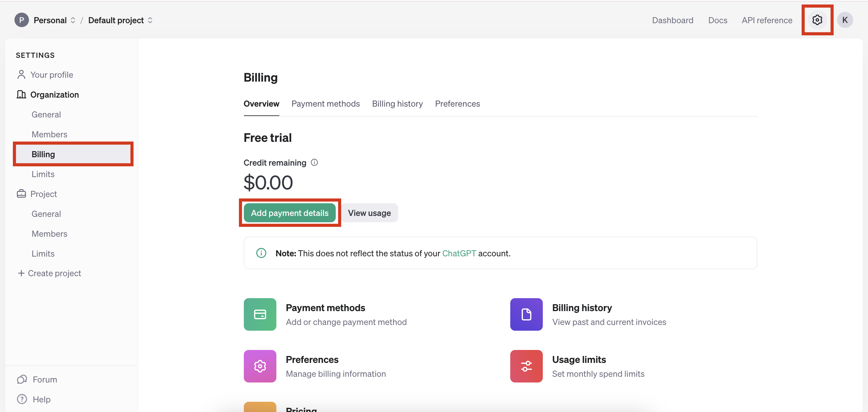Follow the ChatGPT link in the note
This screenshot has width=868, height=412.
coord(459,253)
